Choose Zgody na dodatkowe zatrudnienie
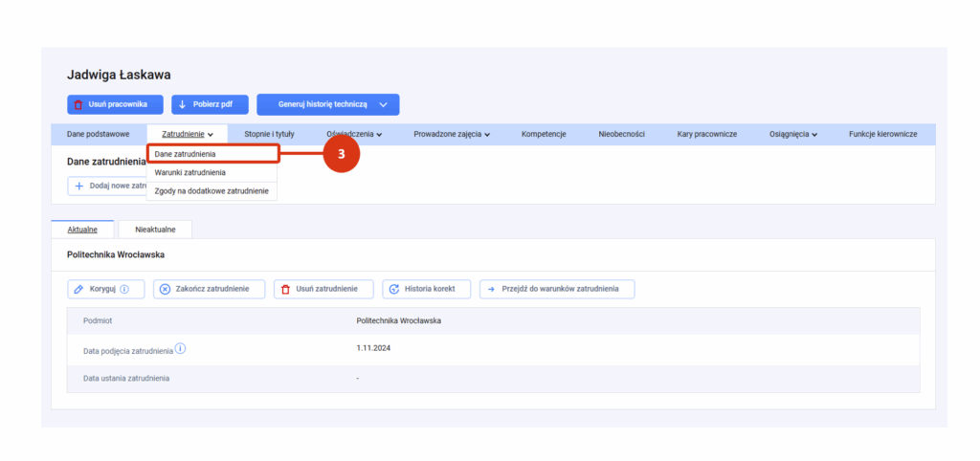980x461 pixels. (x=212, y=191)
